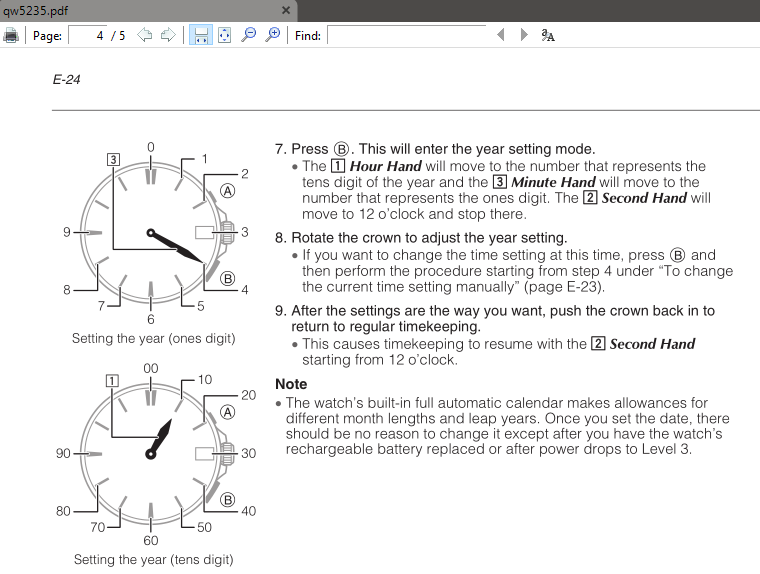Click caption "Setting the year (ones digit)"

[x=154, y=338]
